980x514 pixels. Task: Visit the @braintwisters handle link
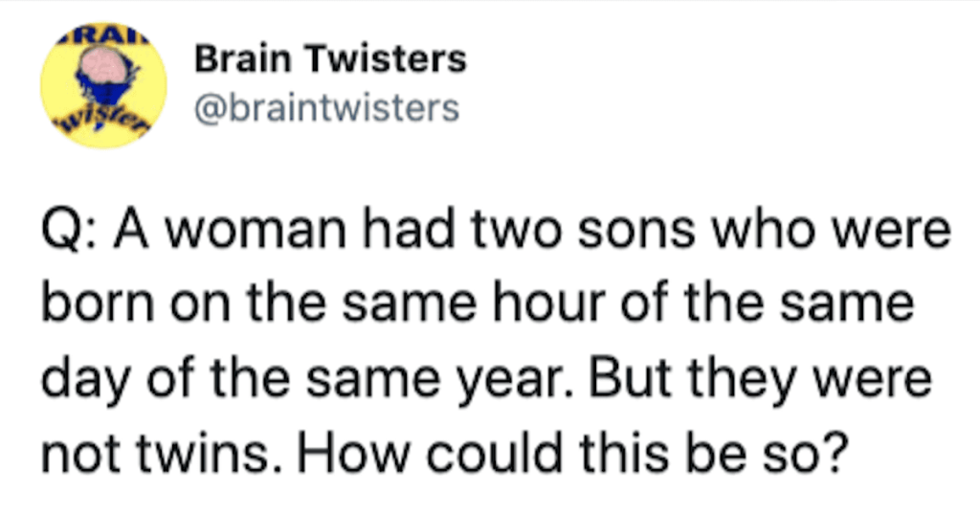[327, 107]
